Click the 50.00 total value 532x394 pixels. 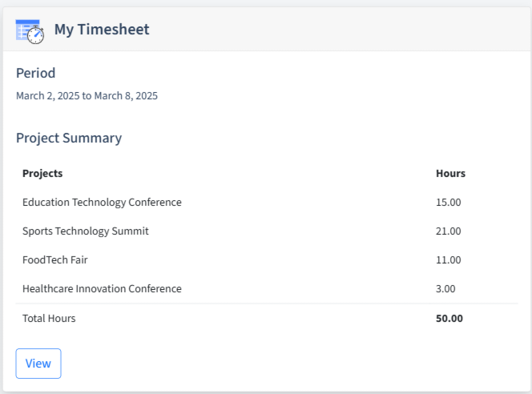point(449,319)
